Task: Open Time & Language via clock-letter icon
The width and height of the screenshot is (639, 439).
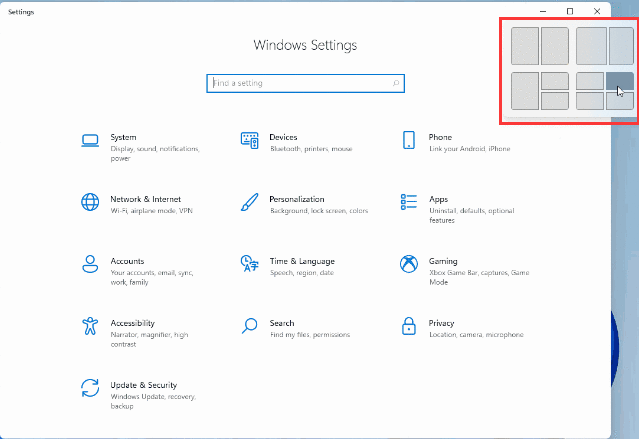Action: pos(249,264)
